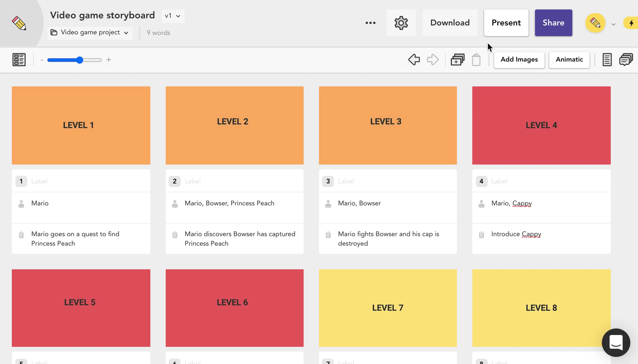The width and height of the screenshot is (638, 364).
Task: Click the lightning bolt upgrade icon
Action: [631, 23]
